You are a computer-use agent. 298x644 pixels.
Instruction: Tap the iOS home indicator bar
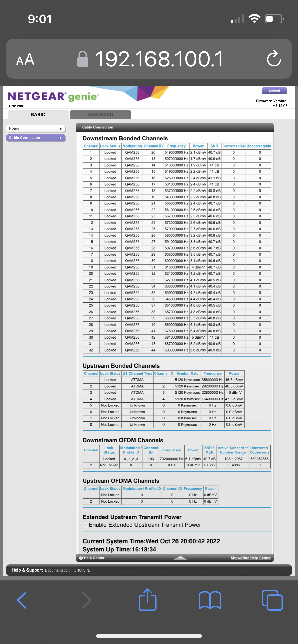149,636
